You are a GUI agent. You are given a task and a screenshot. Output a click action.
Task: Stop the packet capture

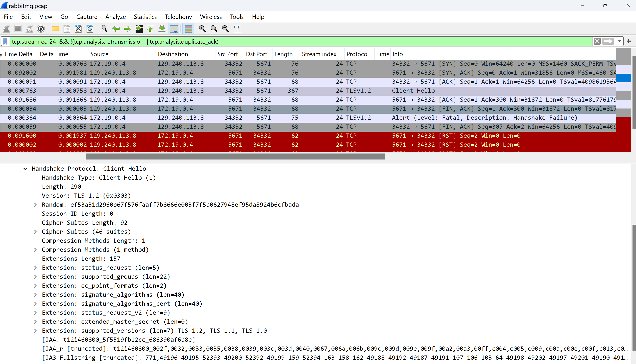[18, 28]
